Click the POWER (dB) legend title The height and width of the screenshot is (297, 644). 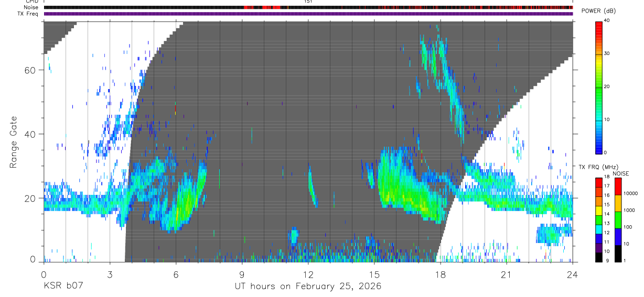tap(598, 11)
